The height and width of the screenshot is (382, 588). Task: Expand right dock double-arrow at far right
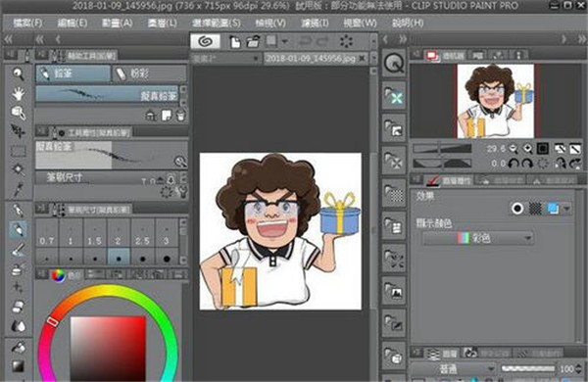click(581, 39)
